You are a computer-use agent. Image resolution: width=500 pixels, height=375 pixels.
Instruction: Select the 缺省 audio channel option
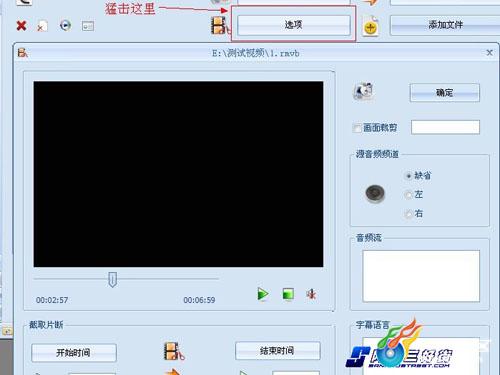[x=408, y=176]
